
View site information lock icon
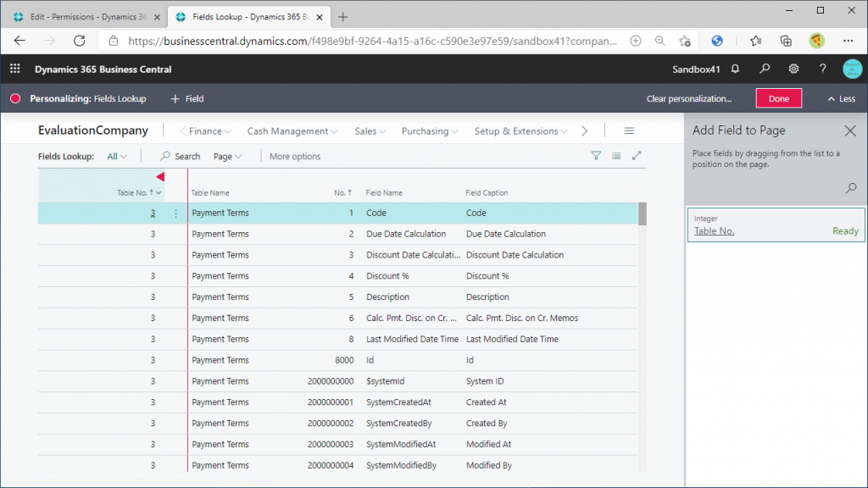tap(114, 41)
